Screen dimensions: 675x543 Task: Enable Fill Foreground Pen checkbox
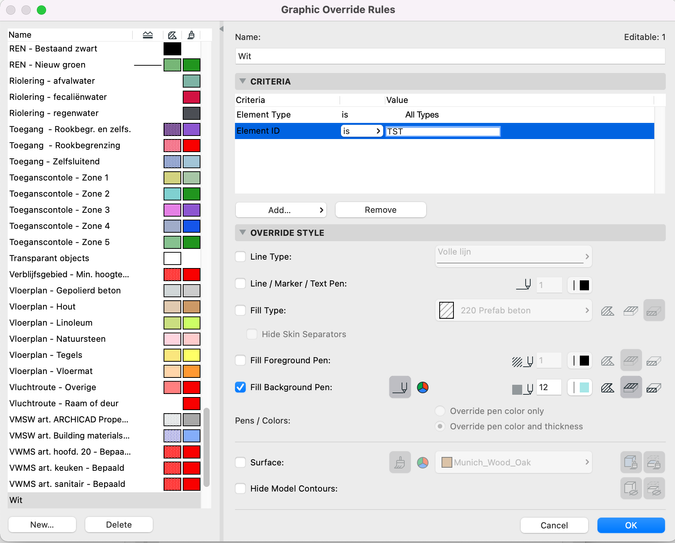(240, 360)
